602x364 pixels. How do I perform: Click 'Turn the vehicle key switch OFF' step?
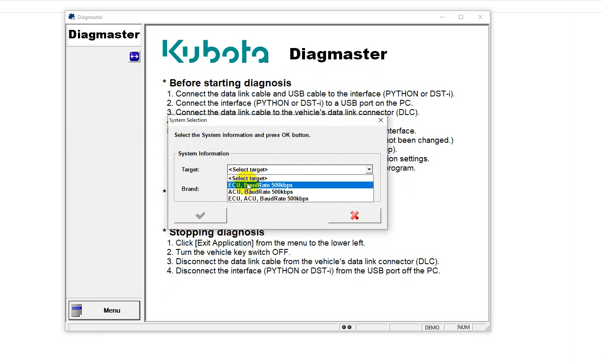[229, 252]
